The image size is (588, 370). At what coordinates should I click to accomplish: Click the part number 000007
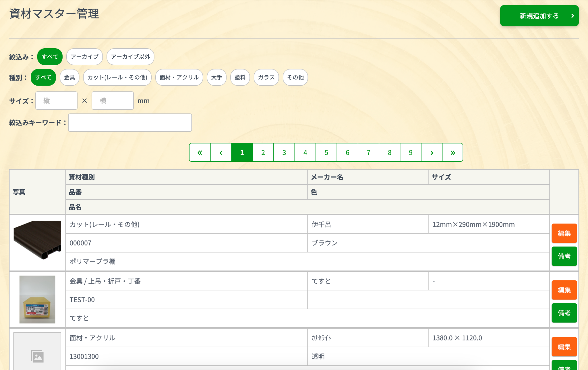tap(80, 243)
